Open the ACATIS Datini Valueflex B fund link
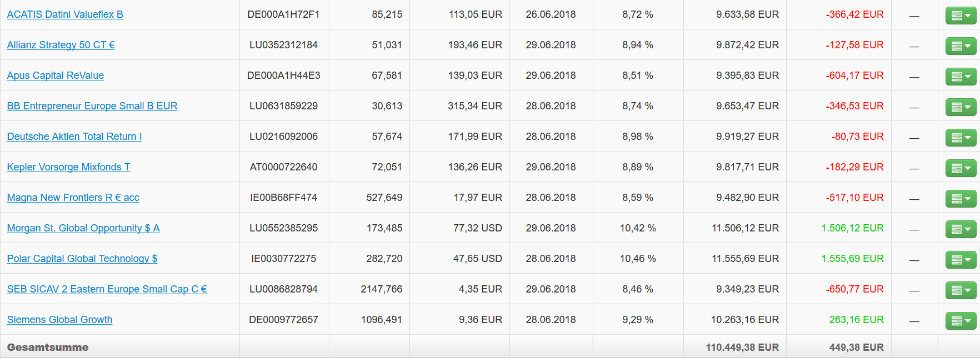 tap(65, 14)
